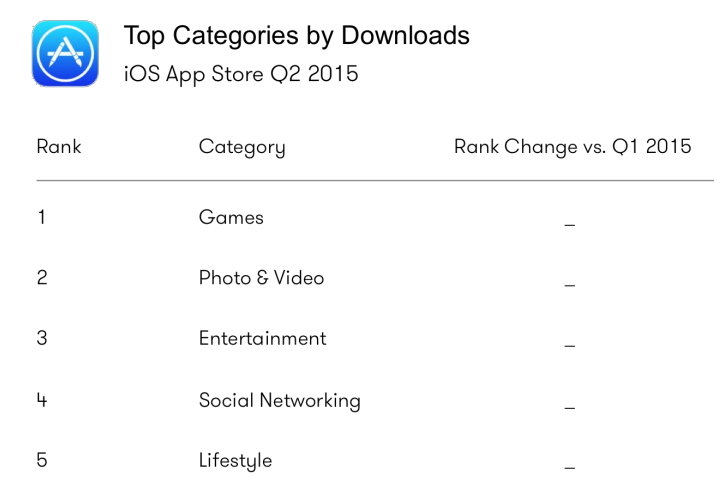Click rank number 2
The height and width of the screenshot is (496, 727).
[42, 278]
